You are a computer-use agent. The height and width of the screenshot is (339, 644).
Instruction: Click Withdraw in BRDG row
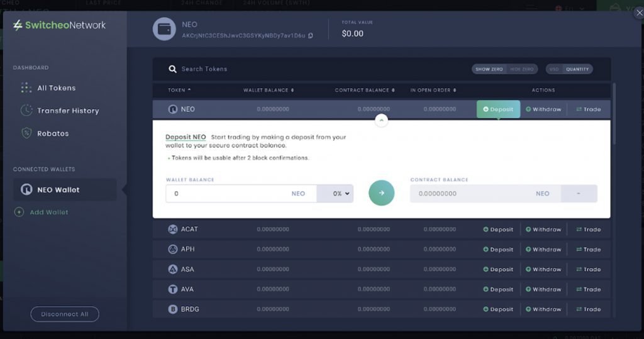[543, 309]
